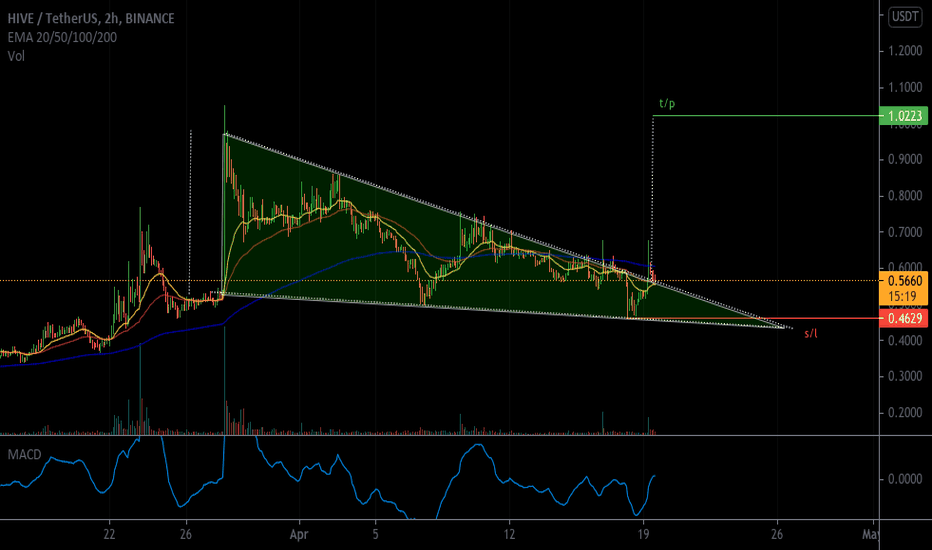Select the EMA 20/50/100/200 indicator label
Image resolution: width=932 pixels, height=550 pixels.
pyautogui.click(x=62, y=37)
